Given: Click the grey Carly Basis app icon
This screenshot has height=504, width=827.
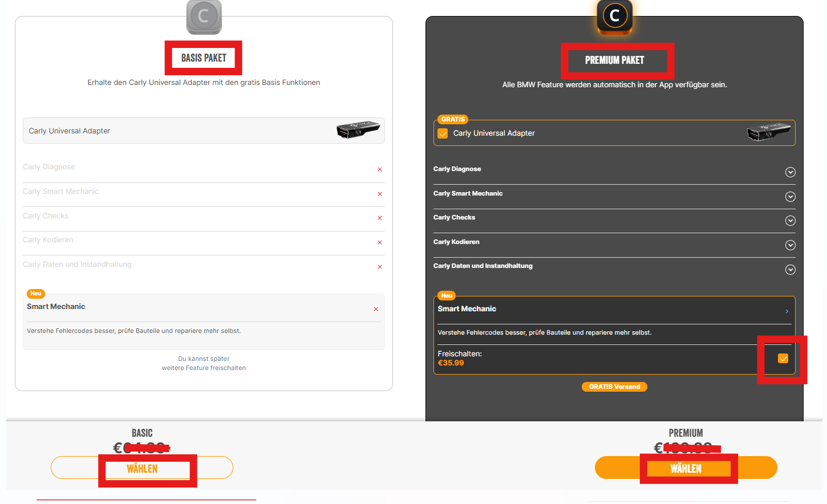Looking at the screenshot, I should [204, 17].
